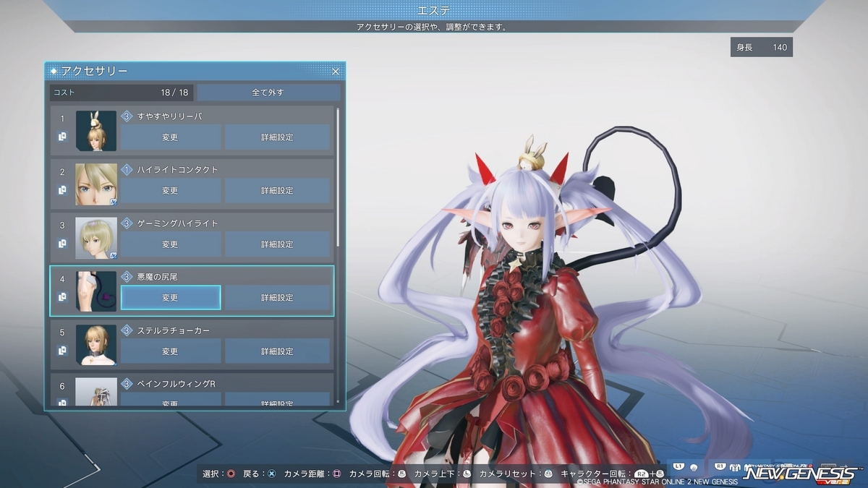Click the copy icon under slot 2
The image size is (868, 488).
coord(62,190)
